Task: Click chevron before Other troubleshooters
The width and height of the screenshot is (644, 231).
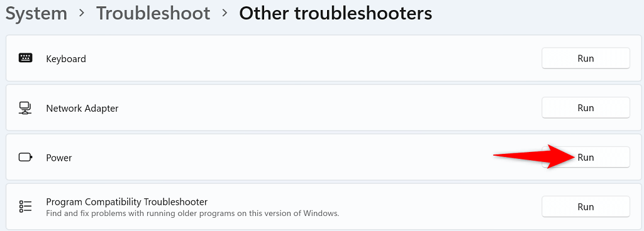Action: coord(225,14)
